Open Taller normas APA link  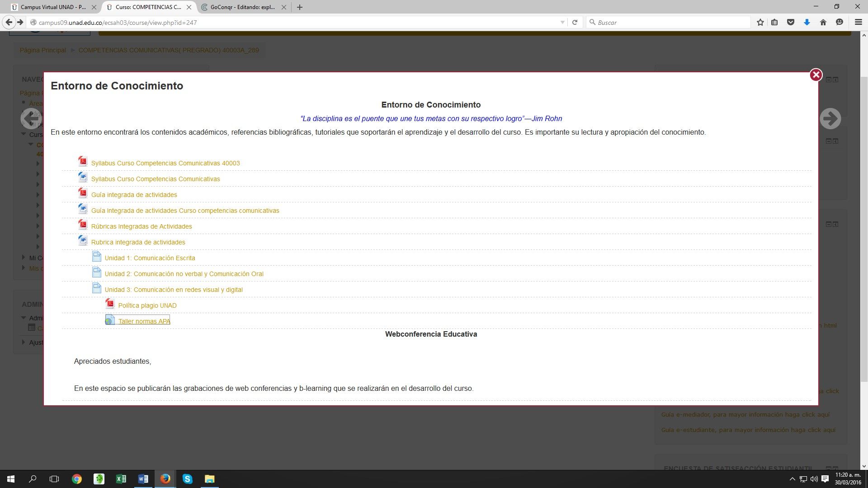144,321
